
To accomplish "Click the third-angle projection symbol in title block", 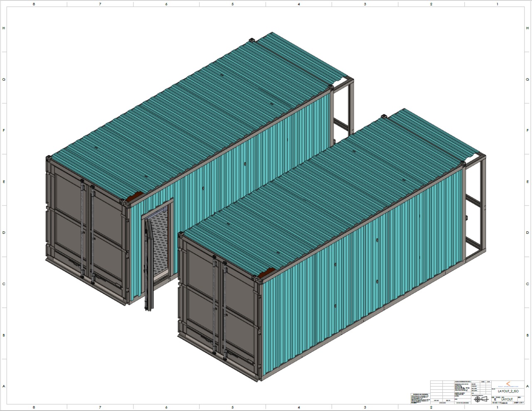I will coord(480,399).
